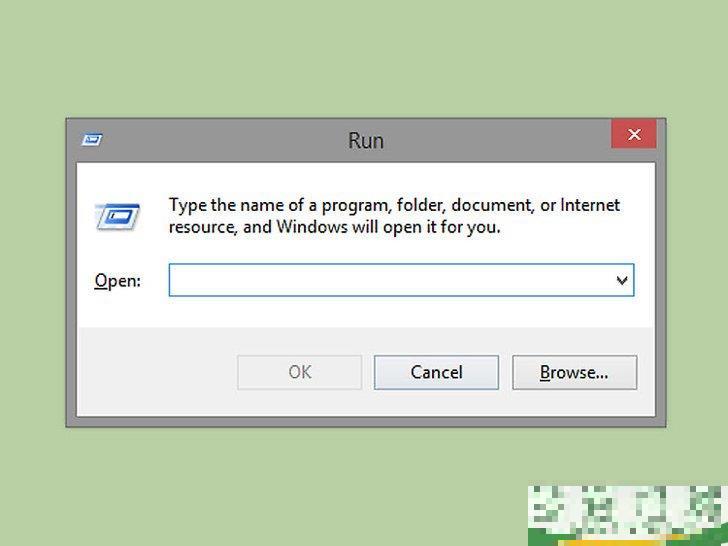Click the Browse... button
728x546 pixels.
click(574, 372)
